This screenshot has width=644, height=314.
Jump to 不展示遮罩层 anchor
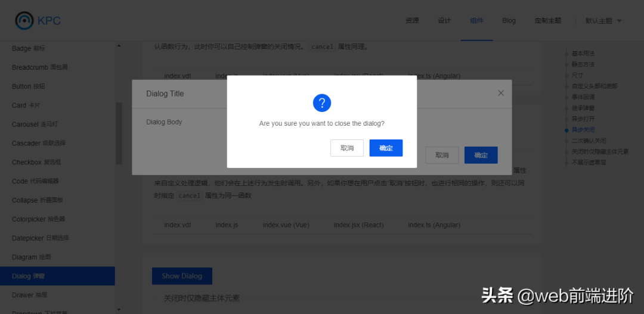pyautogui.click(x=589, y=163)
